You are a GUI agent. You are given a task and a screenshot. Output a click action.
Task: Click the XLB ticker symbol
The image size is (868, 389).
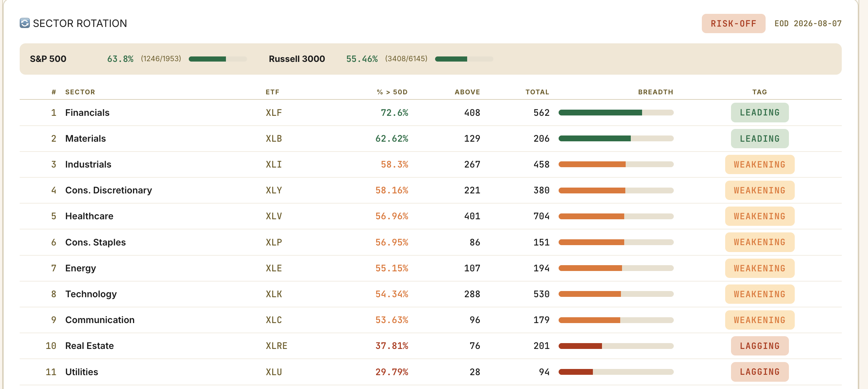point(274,139)
